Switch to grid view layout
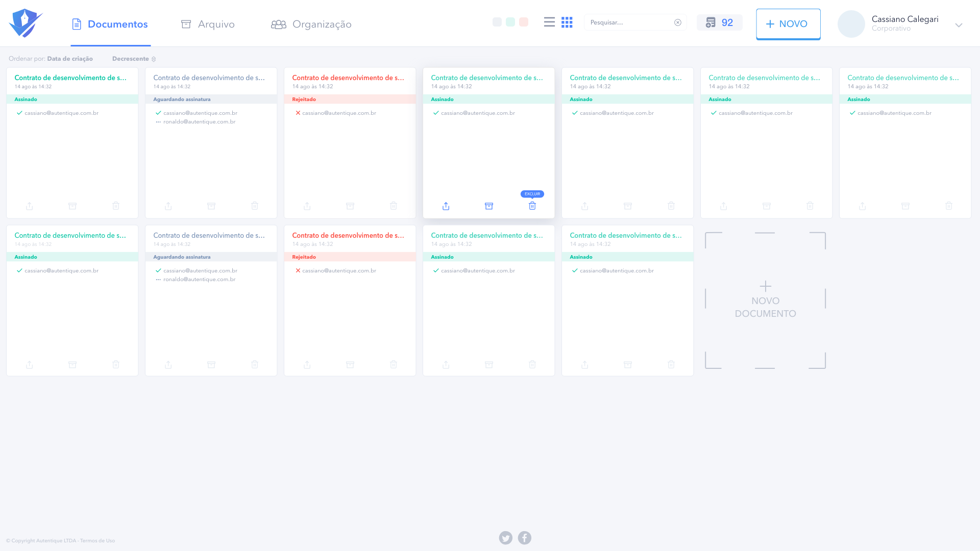This screenshot has height=551, width=980. tap(567, 22)
